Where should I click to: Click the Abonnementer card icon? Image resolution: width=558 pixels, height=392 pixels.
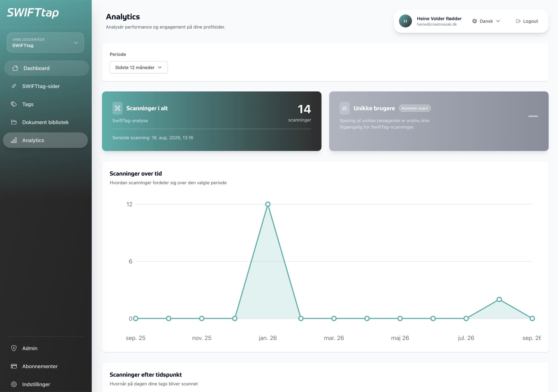[14, 366]
